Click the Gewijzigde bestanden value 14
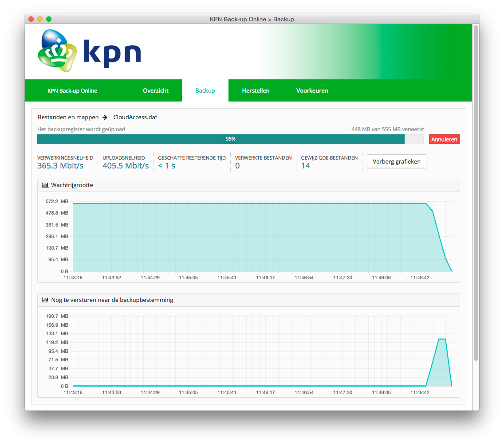This screenshot has width=504, height=446. coord(305,166)
